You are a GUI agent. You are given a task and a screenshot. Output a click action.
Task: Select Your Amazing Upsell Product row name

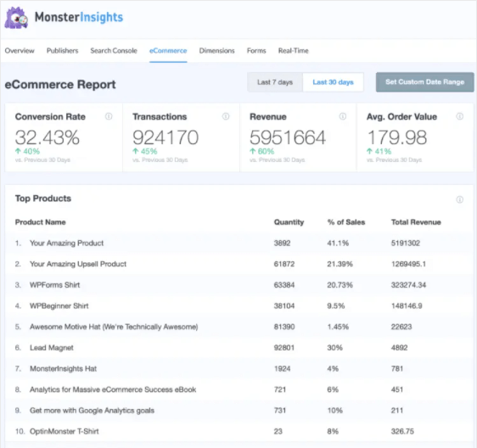[x=78, y=264]
